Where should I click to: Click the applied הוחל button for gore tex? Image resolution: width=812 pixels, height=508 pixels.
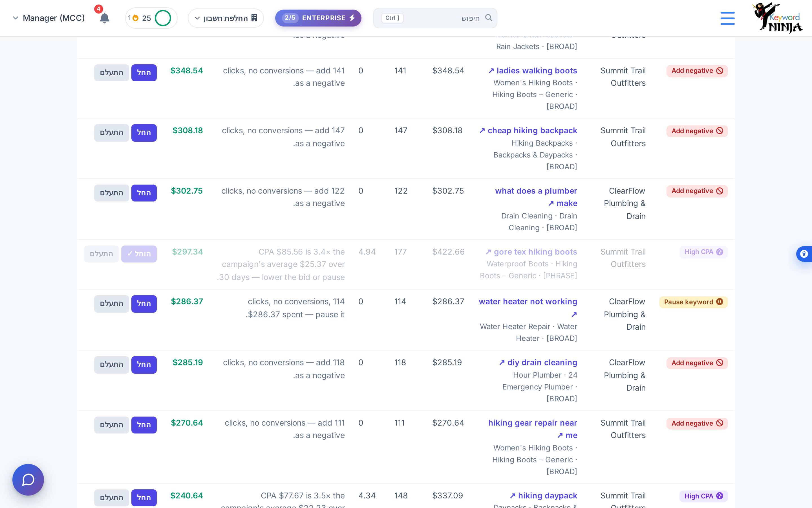coord(139,254)
